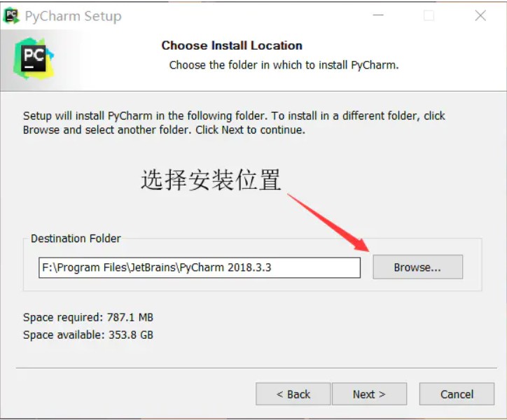Click the greyed-out maximize window button
507x420 pixels.
(x=429, y=15)
